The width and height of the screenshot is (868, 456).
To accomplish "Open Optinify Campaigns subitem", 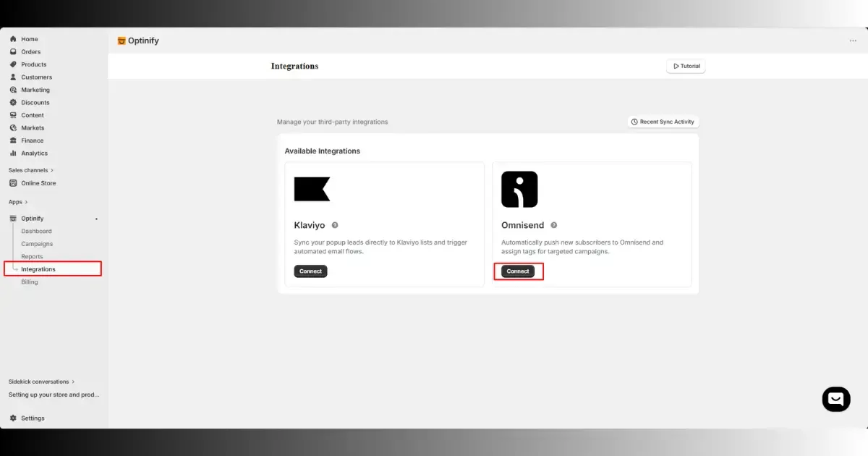I will 37,244.
